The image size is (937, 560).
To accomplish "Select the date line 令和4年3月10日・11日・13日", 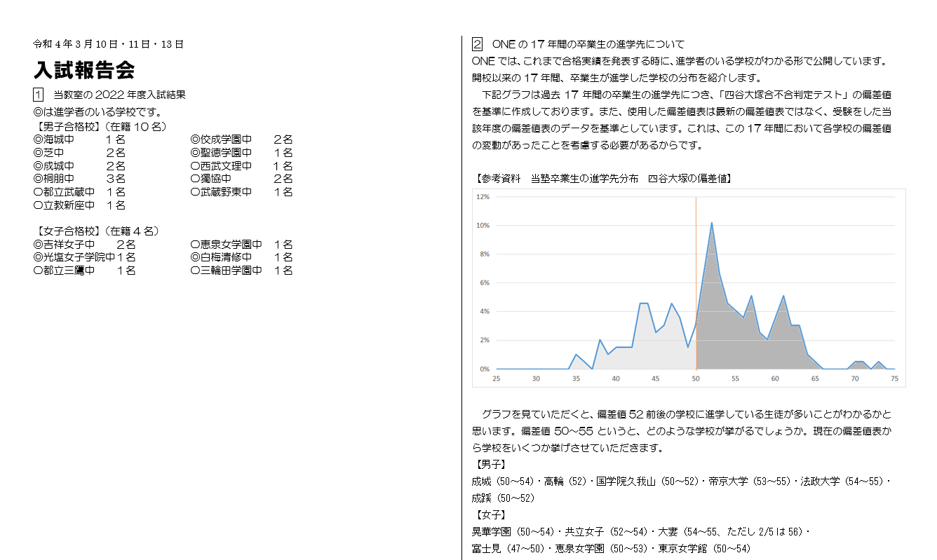I will tap(108, 44).
